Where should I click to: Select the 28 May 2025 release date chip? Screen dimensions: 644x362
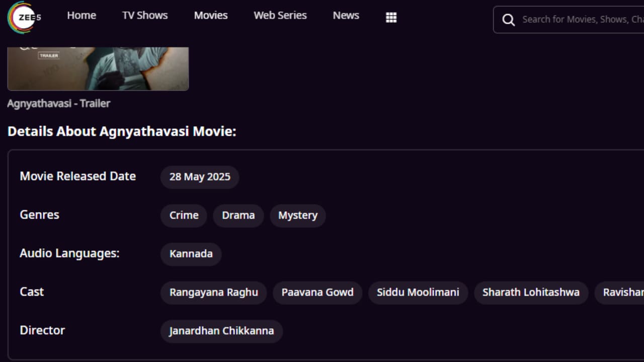200,177
